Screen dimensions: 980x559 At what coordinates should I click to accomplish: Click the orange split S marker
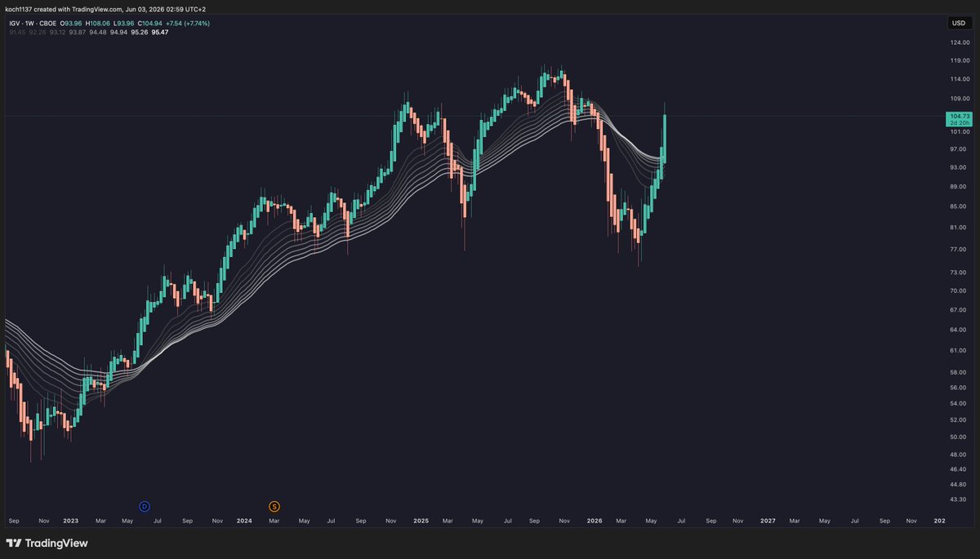(274, 507)
